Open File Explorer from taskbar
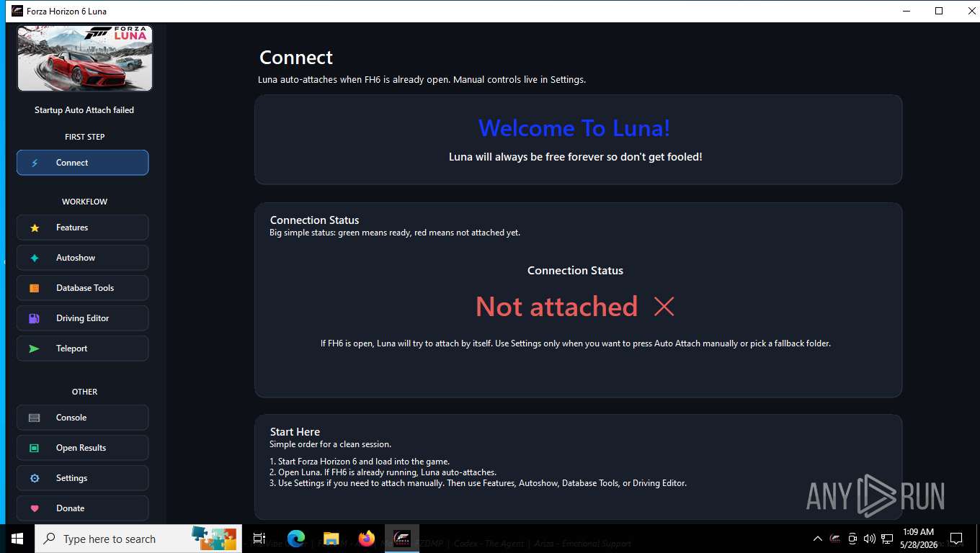The width and height of the screenshot is (980, 553). click(331, 539)
